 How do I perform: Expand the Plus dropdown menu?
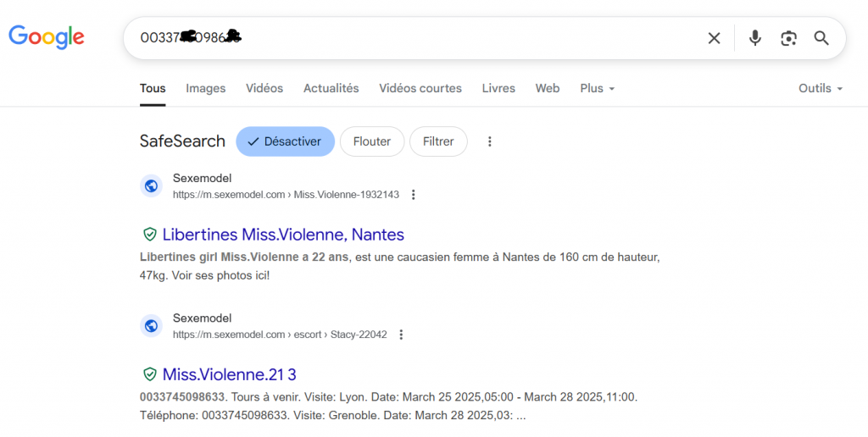pyautogui.click(x=597, y=88)
